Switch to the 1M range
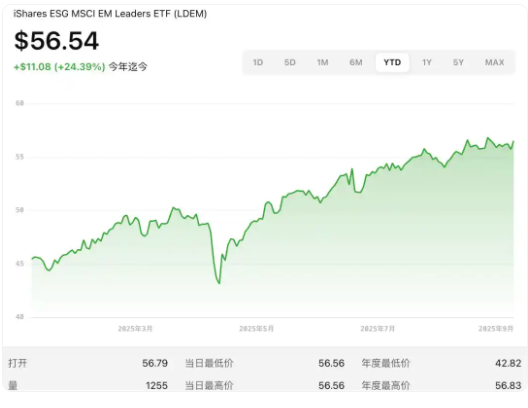The height and width of the screenshot is (408, 528). 323,62
